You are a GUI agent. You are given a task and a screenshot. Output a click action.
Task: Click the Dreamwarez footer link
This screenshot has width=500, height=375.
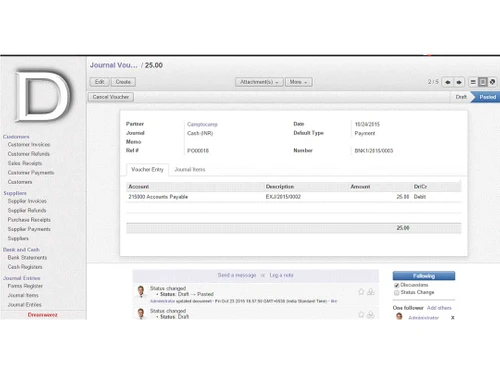point(42,315)
